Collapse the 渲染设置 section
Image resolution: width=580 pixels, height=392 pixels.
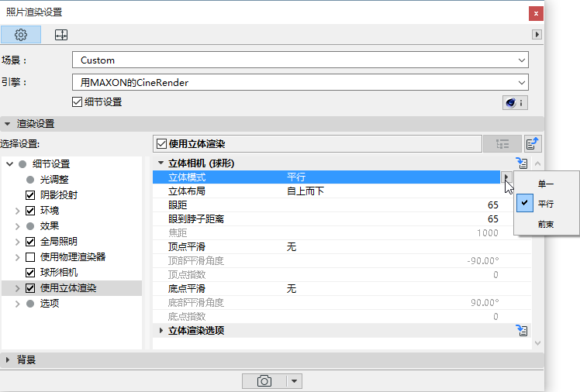pyautogui.click(x=8, y=124)
